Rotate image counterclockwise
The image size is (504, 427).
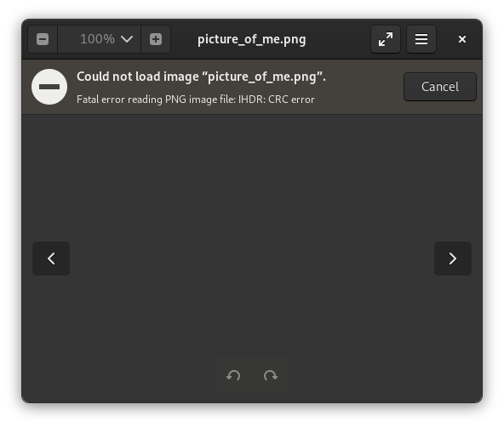coord(233,375)
